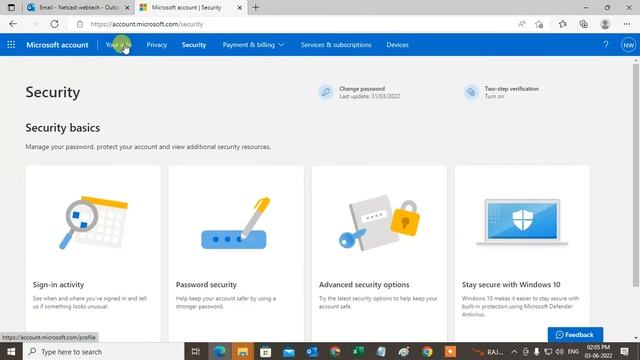Open Your info navigation item
Viewport: 640px width, 360px height.
(x=118, y=44)
